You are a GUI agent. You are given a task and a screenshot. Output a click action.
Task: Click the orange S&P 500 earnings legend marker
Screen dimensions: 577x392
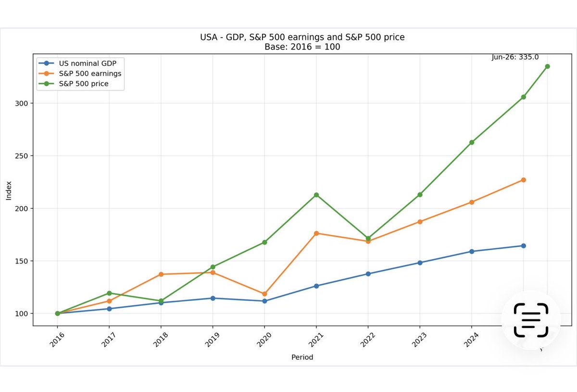pyautogui.click(x=46, y=74)
